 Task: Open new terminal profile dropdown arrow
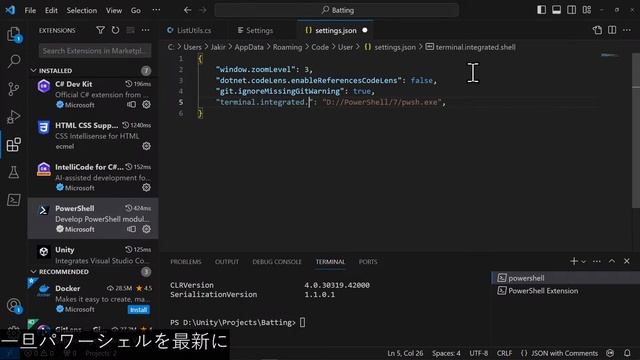point(583,262)
